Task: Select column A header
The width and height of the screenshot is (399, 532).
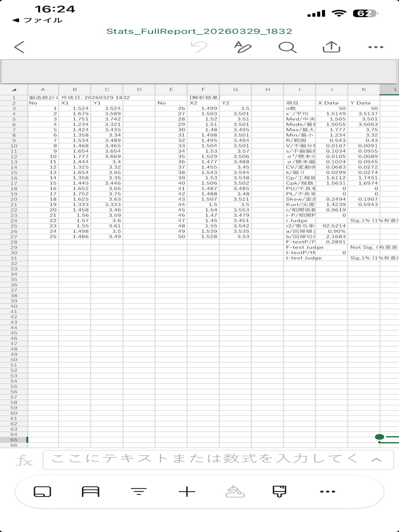Action: [x=43, y=89]
